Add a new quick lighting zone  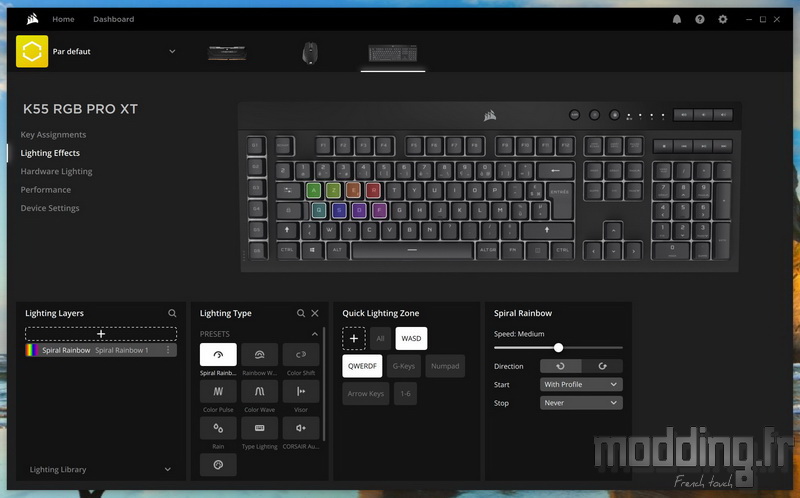pos(354,338)
